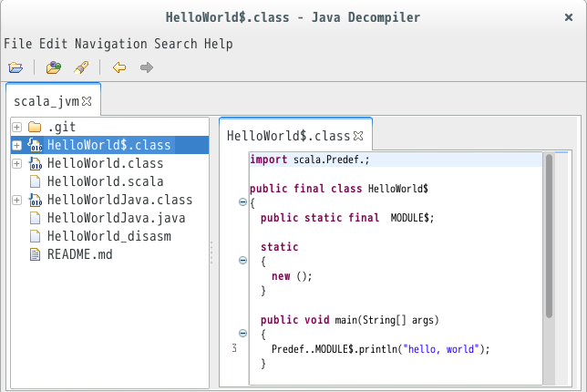The height and width of the screenshot is (392, 587).
Task: Select HelloWorld$.class in the tree
Action: pyautogui.click(x=109, y=145)
